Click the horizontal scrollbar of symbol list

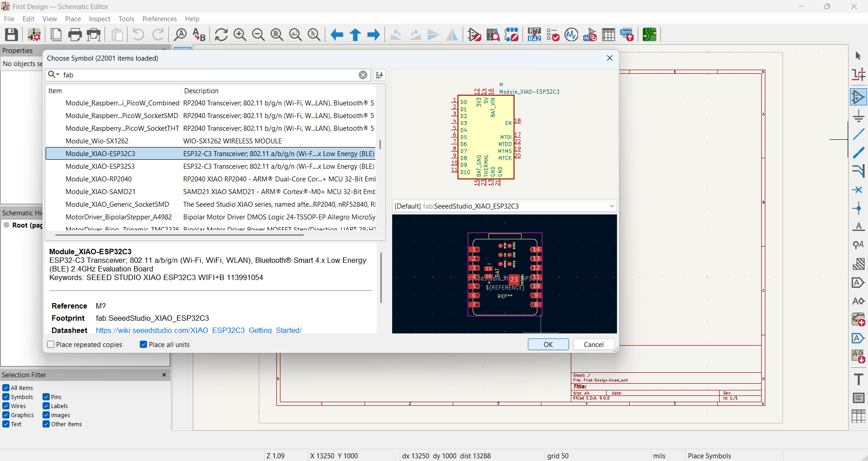[180, 235]
